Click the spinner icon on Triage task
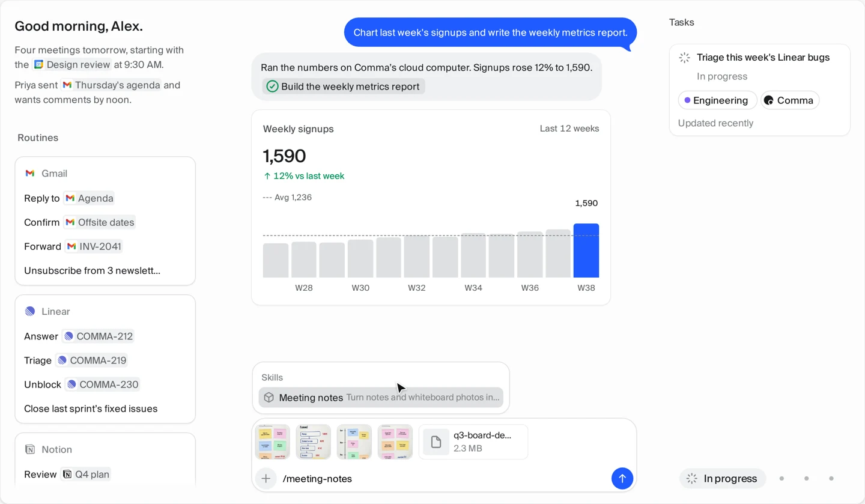The width and height of the screenshot is (865, 504). point(685,58)
